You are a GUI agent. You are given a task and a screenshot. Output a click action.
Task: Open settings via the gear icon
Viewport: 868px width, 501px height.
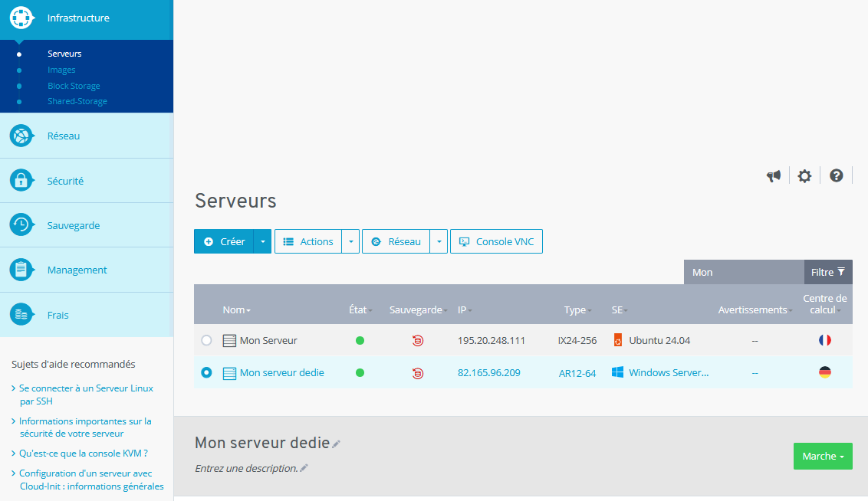click(804, 176)
